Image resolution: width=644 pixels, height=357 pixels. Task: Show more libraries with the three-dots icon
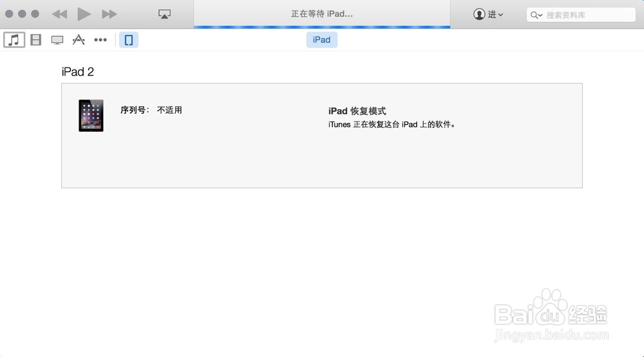100,40
